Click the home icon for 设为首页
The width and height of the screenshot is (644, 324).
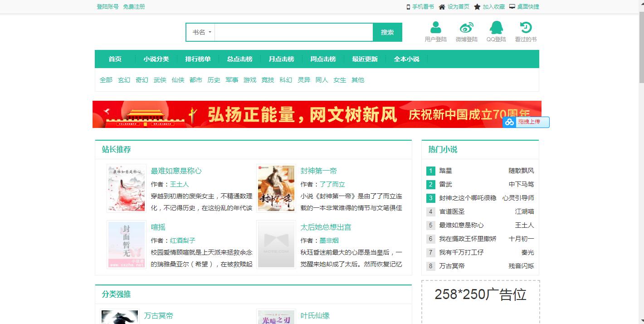(442, 7)
